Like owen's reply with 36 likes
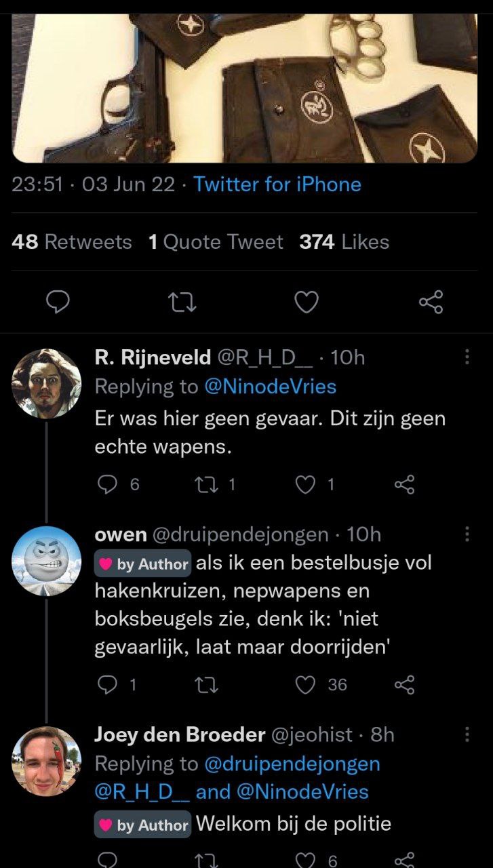 [307, 685]
